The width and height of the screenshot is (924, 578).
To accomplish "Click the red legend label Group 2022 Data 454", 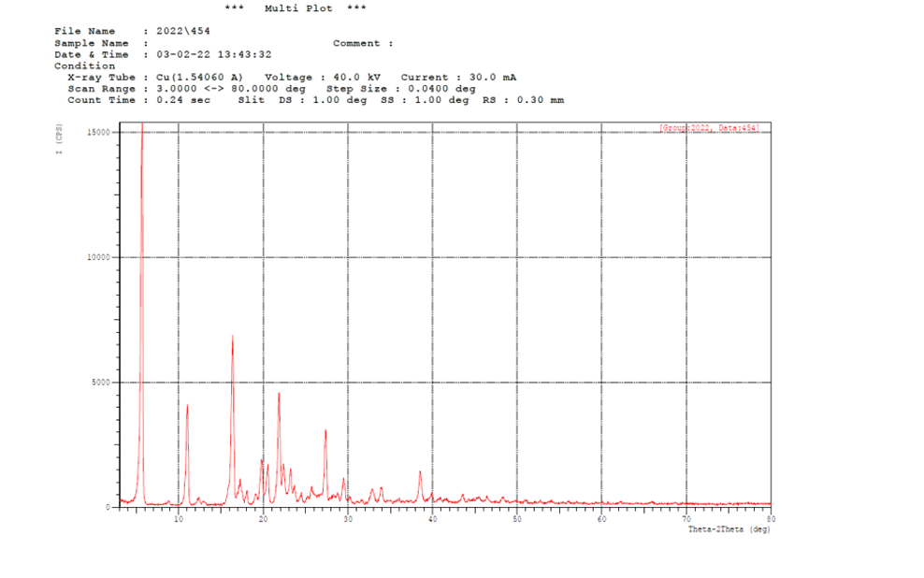I will pos(709,127).
